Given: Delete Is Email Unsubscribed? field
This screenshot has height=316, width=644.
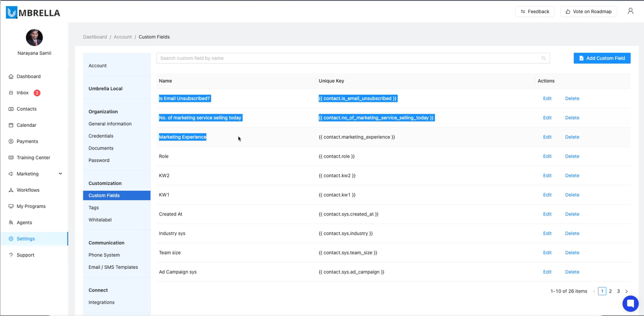Looking at the screenshot, I should coord(572,98).
